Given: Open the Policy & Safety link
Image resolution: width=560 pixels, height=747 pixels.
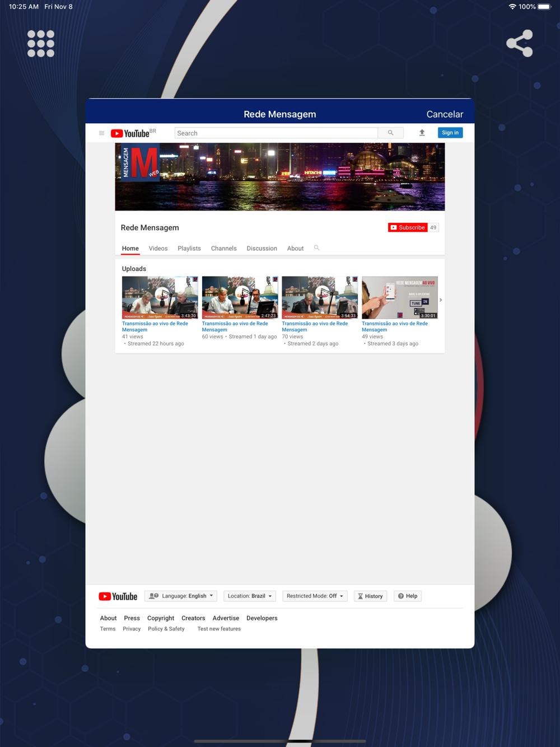Looking at the screenshot, I should [166, 629].
